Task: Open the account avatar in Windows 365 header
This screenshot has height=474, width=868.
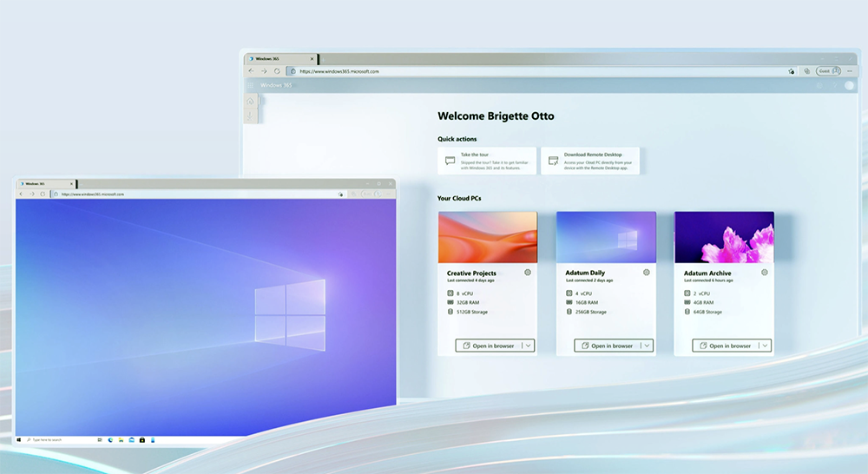Action: [x=849, y=85]
